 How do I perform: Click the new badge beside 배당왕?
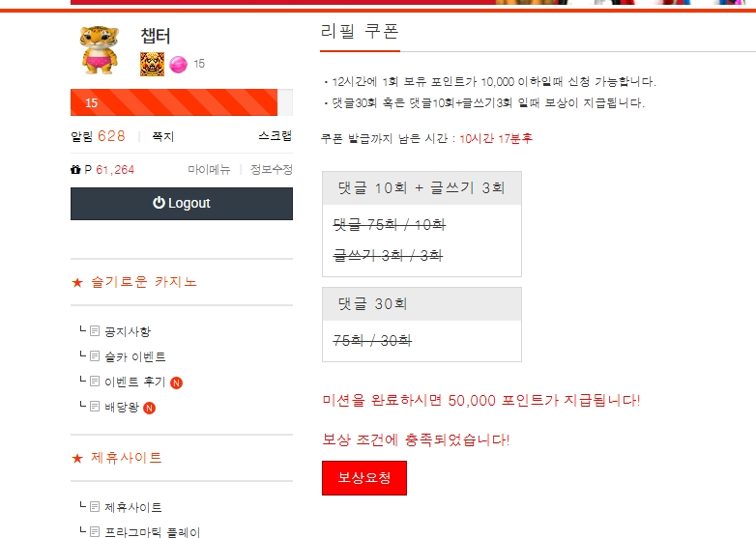150,408
